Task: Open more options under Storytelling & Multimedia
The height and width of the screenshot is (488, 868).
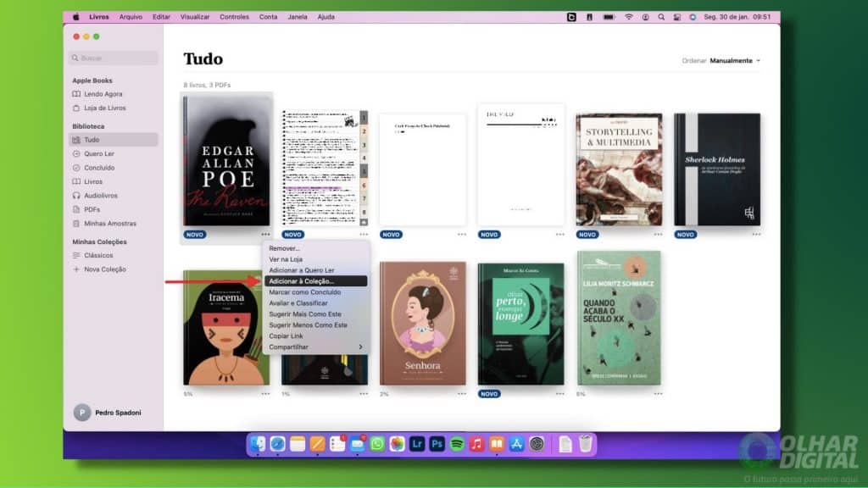Action: [658, 235]
